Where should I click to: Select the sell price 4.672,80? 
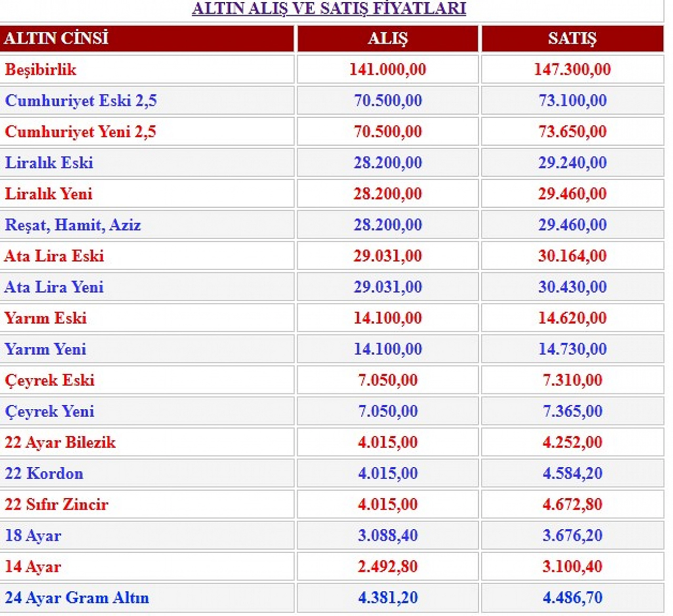[573, 504]
